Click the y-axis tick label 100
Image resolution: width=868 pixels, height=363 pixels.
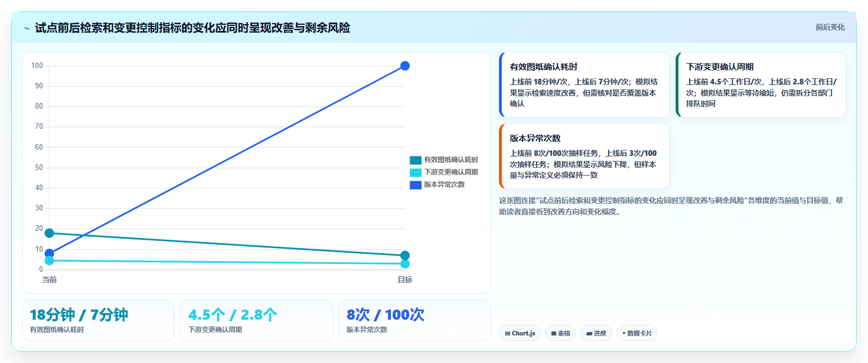coord(37,66)
